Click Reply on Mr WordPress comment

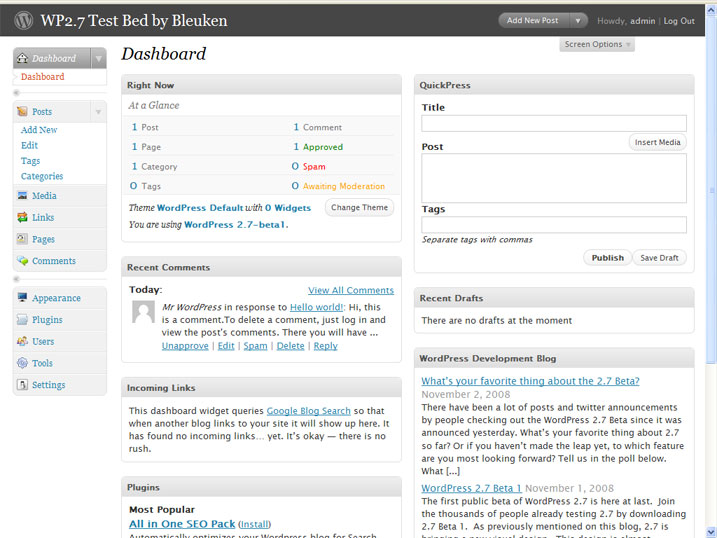[326, 346]
